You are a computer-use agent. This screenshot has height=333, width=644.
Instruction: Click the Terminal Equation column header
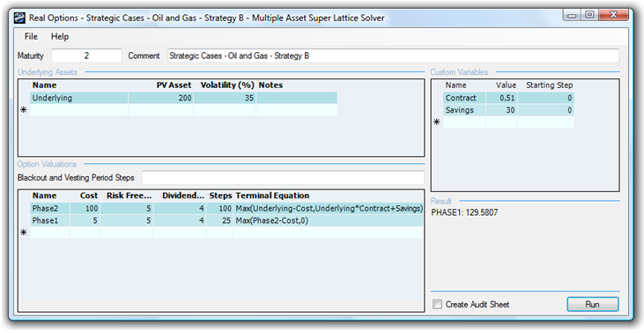coord(272,196)
